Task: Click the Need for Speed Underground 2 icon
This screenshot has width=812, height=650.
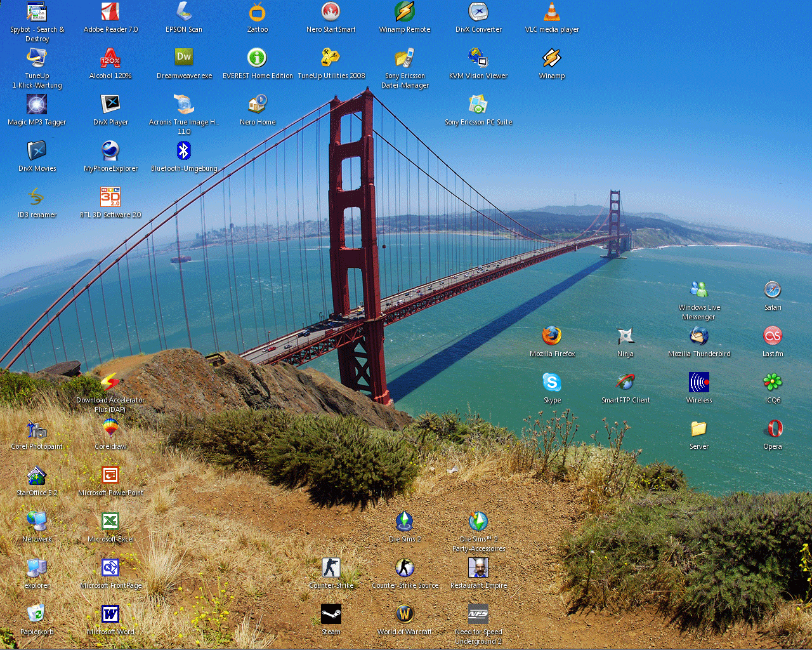Action: click(x=478, y=614)
